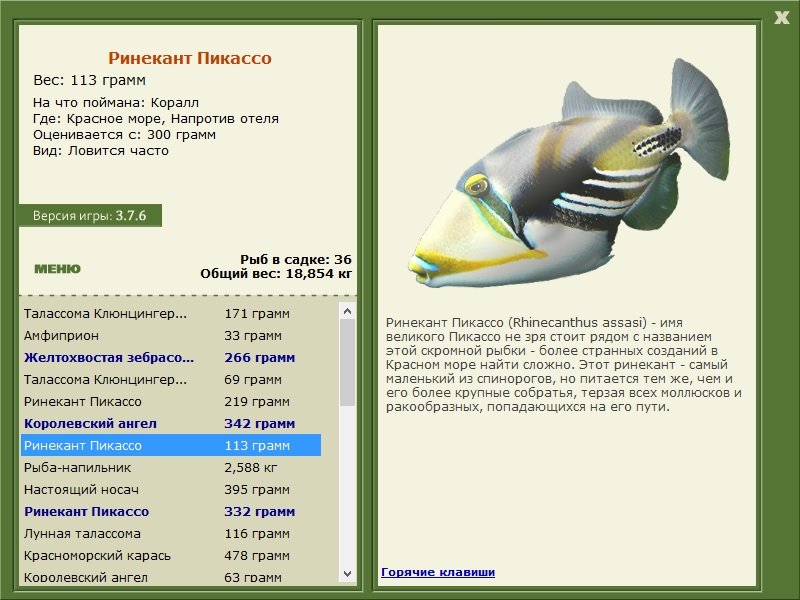The image size is (800, 600).
Task: Select the Амфиприон 33 грамм entry
Action: click(171, 336)
